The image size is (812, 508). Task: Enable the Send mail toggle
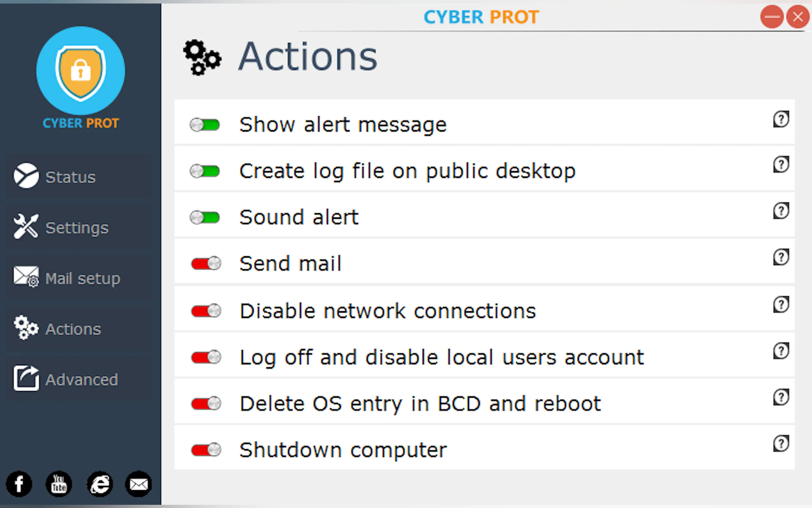click(206, 263)
